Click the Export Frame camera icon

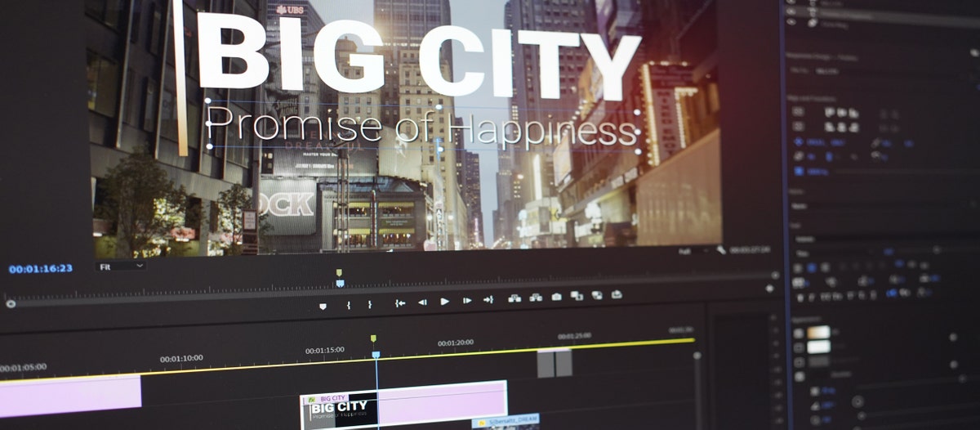tap(556, 298)
